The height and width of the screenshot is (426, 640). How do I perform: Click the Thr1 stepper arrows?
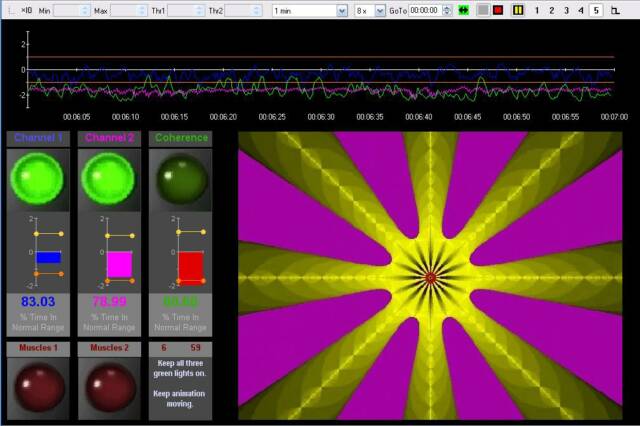click(199, 11)
